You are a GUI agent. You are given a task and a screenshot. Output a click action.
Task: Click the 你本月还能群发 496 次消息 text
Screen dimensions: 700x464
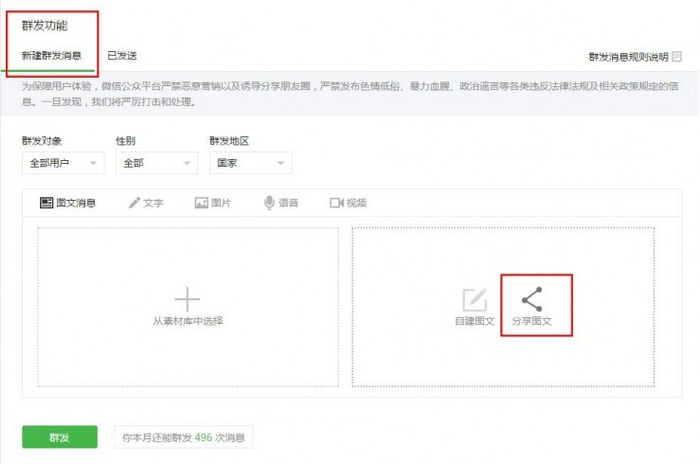[183, 437]
